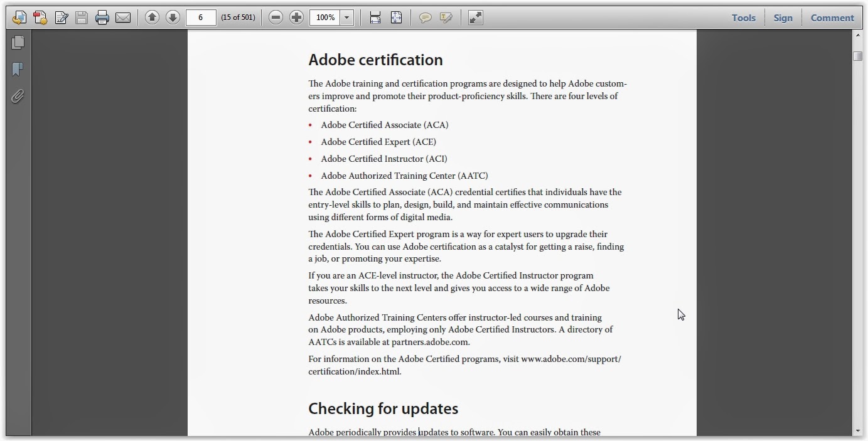
Task: Go to next page with down arrow
Action: pos(173,18)
